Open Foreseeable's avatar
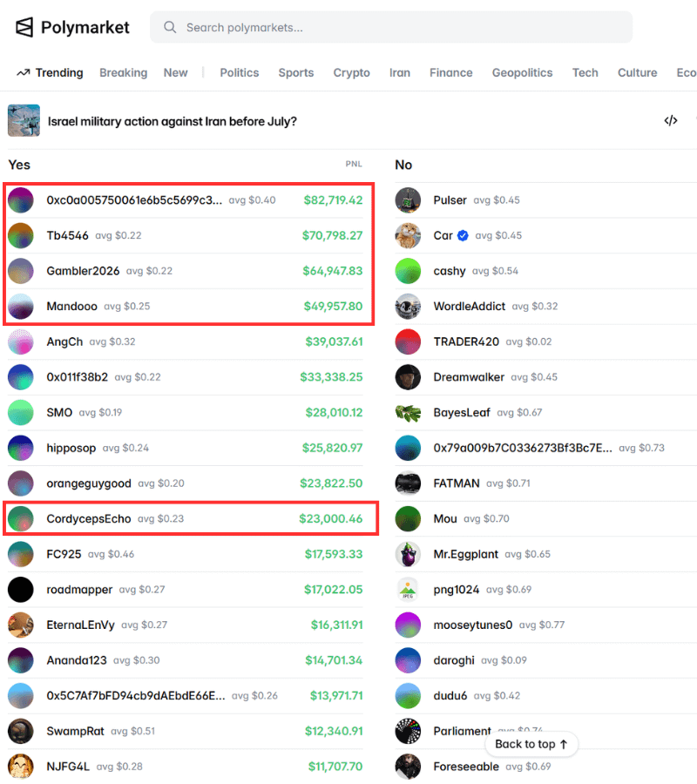Image resolution: width=697 pixels, height=784 pixels. (x=408, y=767)
